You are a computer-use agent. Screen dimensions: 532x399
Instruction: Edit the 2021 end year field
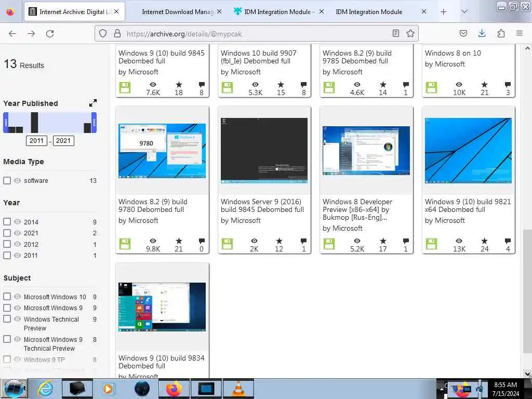[x=63, y=140]
